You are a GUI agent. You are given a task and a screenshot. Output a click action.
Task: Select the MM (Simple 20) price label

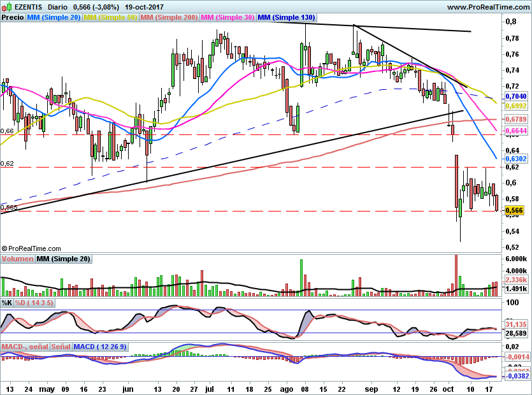54,17
